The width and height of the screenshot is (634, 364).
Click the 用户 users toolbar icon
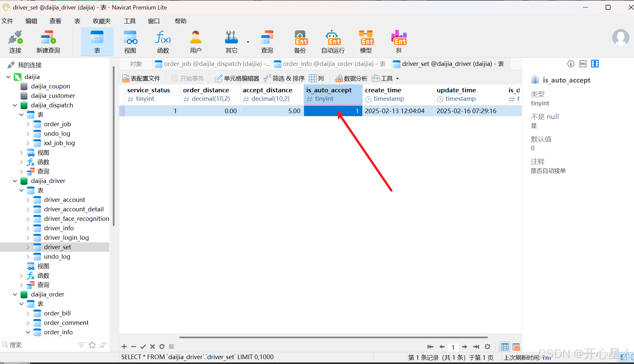[x=196, y=41]
